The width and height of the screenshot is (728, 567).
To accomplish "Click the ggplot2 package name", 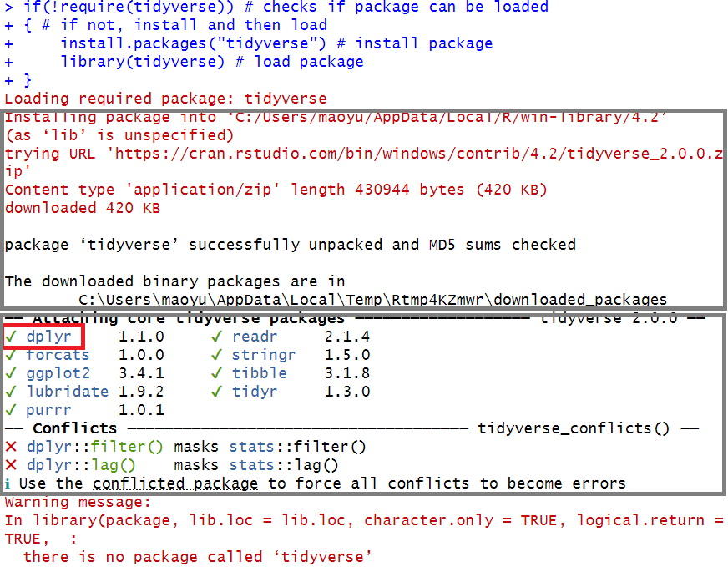I will [58, 373].
